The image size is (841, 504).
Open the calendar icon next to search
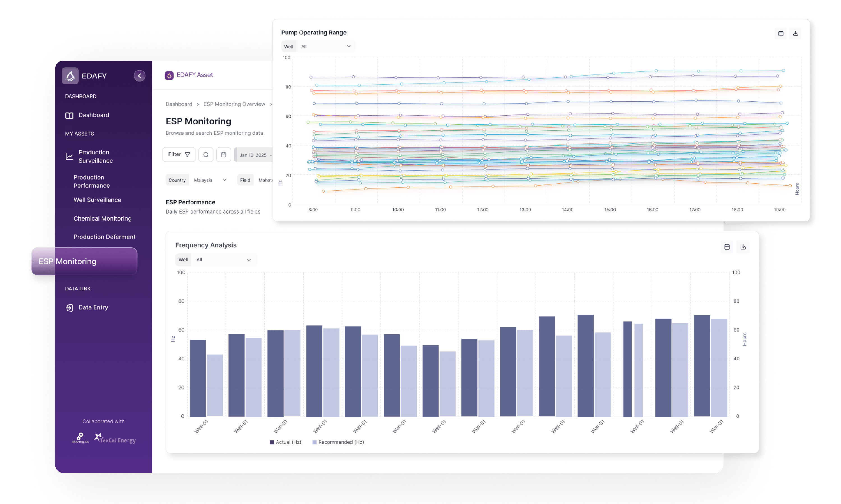(x=224, y=155)
